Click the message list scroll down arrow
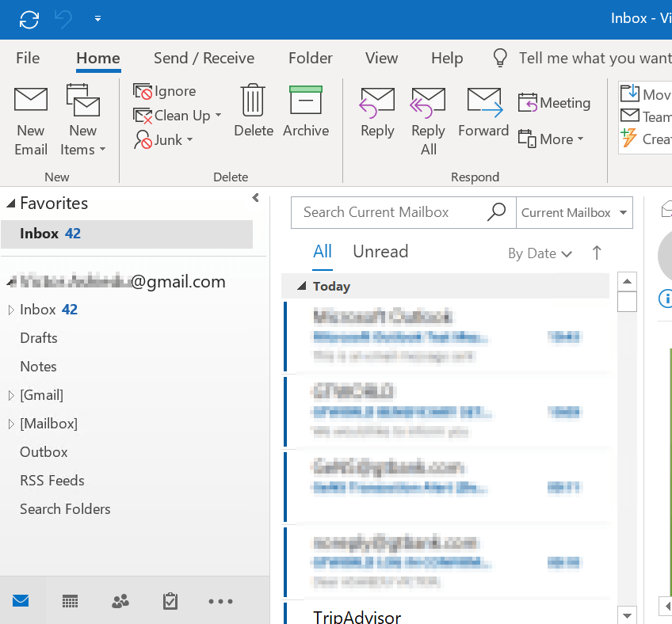 click(x=627, y=615)
